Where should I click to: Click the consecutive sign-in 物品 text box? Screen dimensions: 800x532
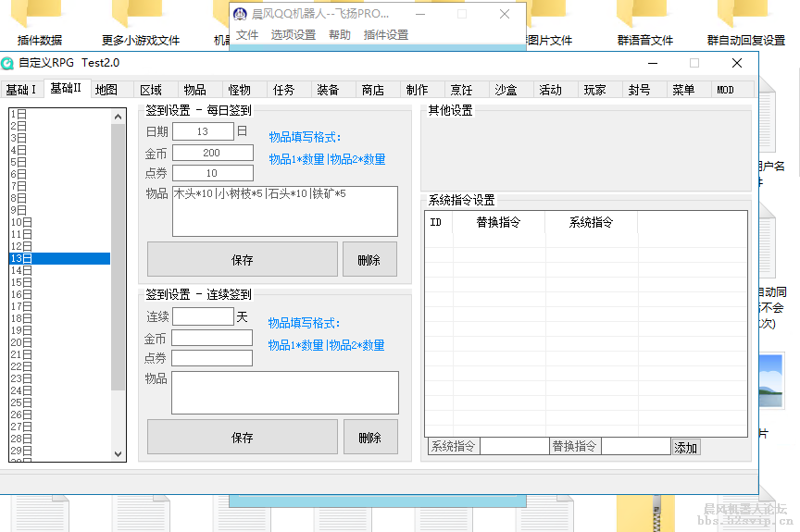(x=285, y=392)
